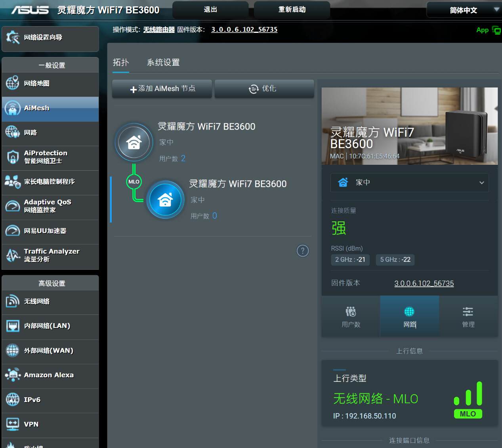Viewport: 502px width, 448px height.
Task: Click 添加 AiMesh 节点 button
Action: (x=162, y=89)
